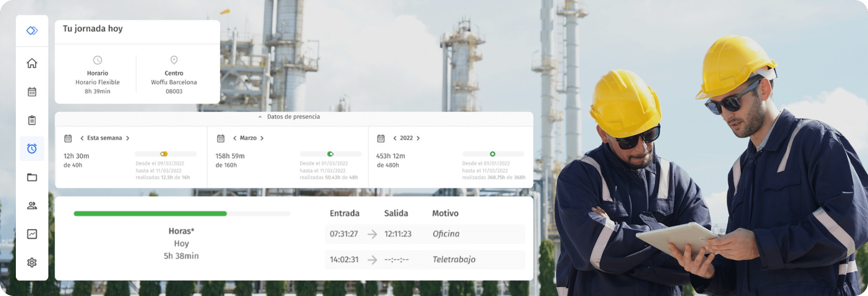The height and width of the screenshot is (296, 868).
Task: Open the calendar icon in sidebar
Action: (x=32, y=92)
